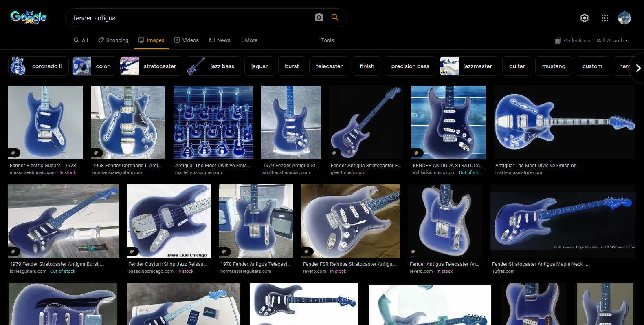644x325 pixels.
Task: Open Collections bookmark icon
Action: (x=558, y=41)
